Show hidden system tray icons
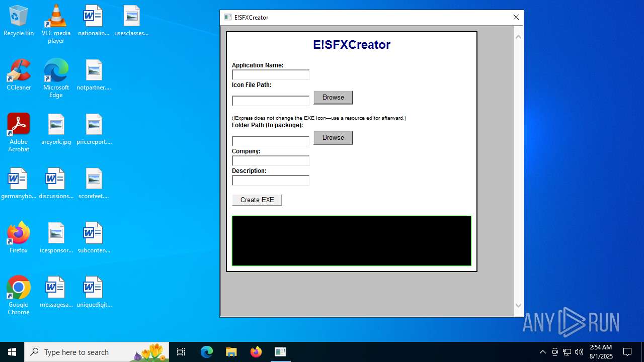Viewport: 644px width, 362px height. point(542,352)
